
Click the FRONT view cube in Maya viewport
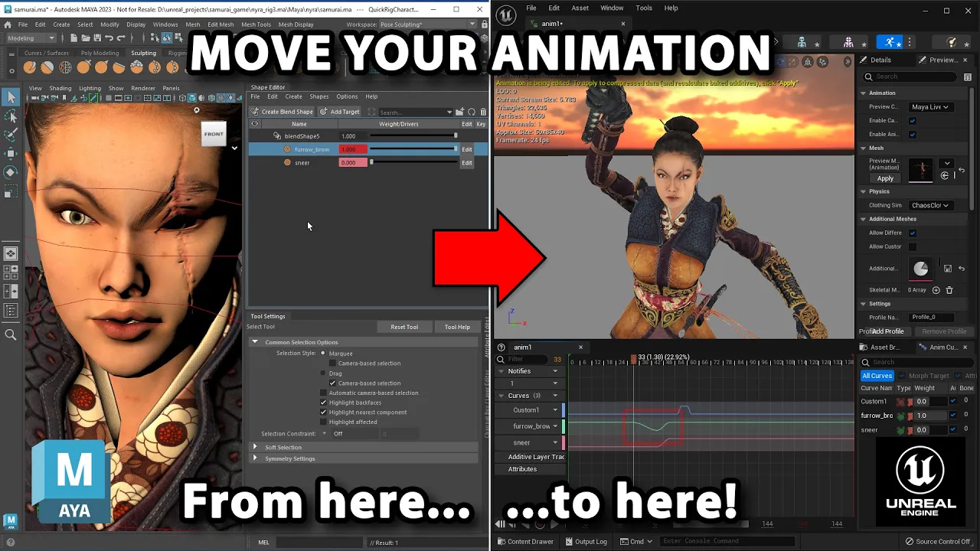[214, 134]
